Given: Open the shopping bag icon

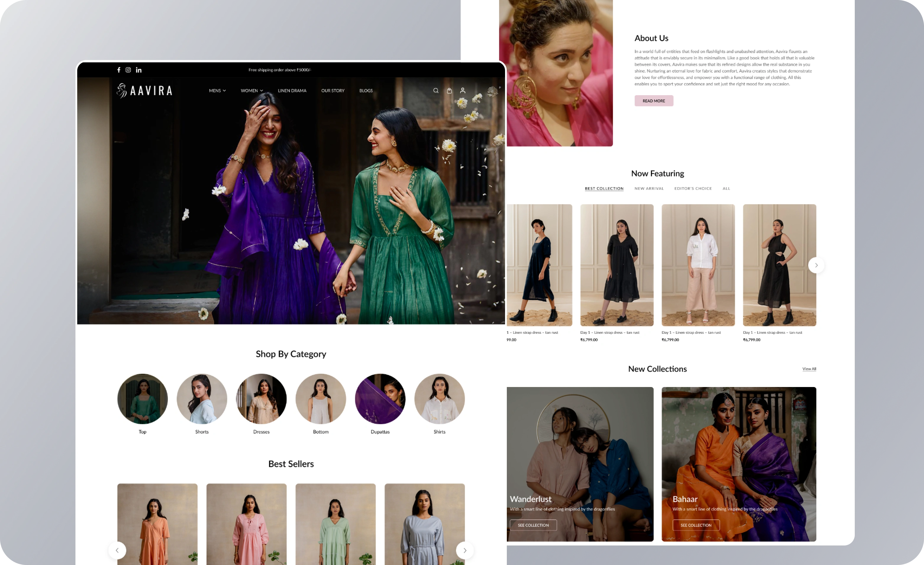Looking at the screenshot, I should click(x=449, y=91).
